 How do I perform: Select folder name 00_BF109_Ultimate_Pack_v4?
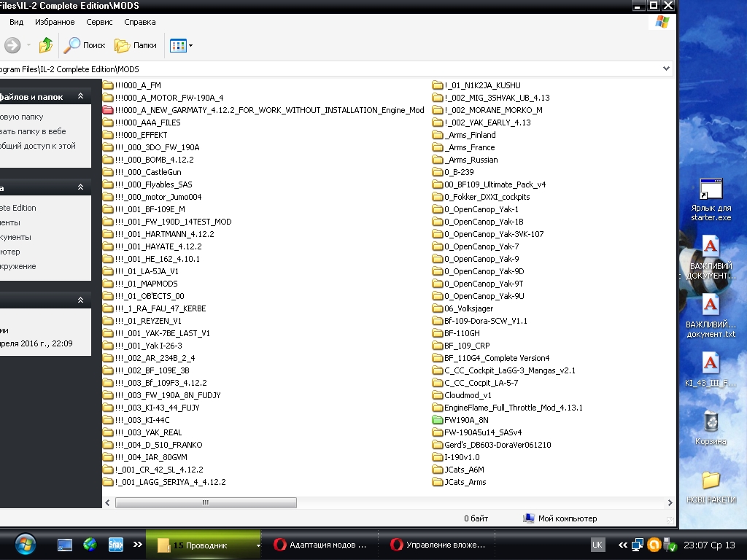coord(495,184)
